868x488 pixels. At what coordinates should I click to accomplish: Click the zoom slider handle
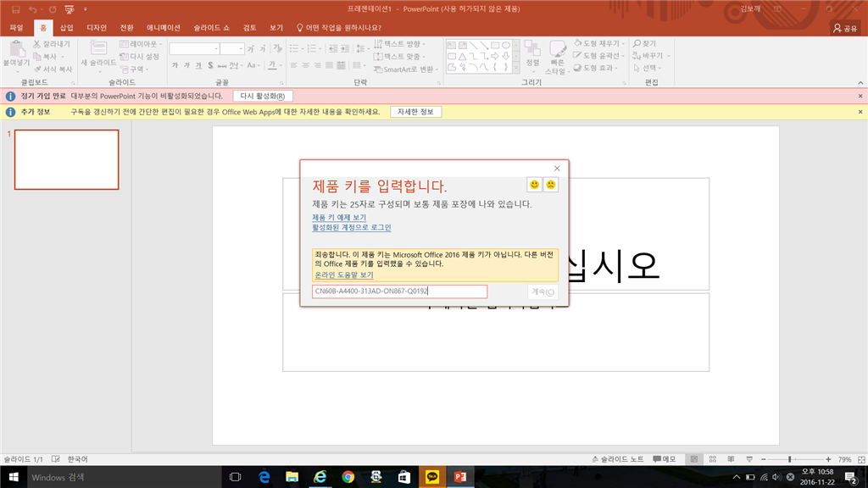pos(789,459)
